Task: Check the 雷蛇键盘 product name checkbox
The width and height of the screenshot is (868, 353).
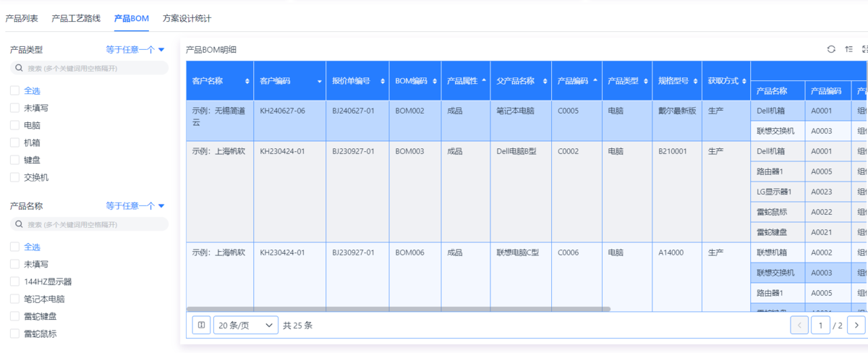Action: (x=14, y=316)
